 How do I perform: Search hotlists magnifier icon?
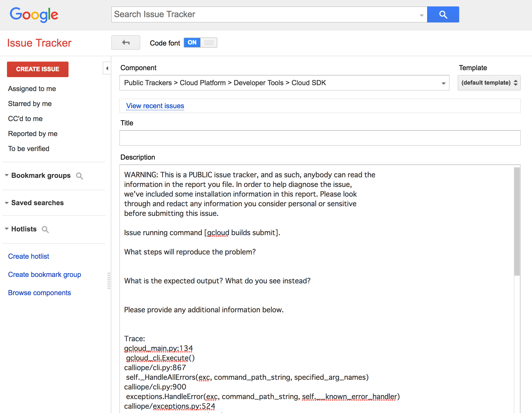(x=45, y=230)
